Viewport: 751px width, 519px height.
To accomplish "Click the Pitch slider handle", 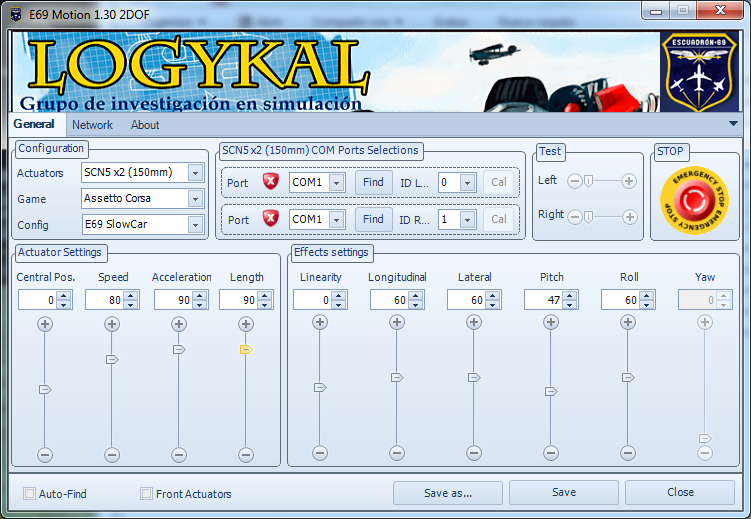I will 551,392.
